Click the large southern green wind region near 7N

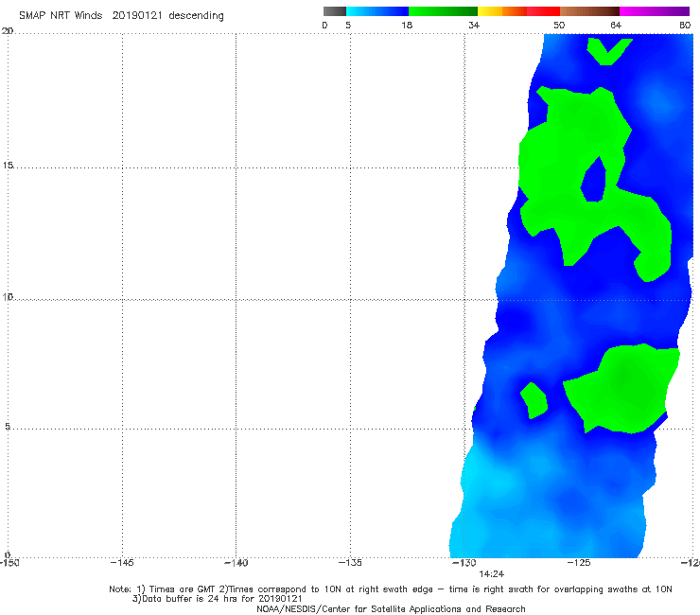click(625, 389)
